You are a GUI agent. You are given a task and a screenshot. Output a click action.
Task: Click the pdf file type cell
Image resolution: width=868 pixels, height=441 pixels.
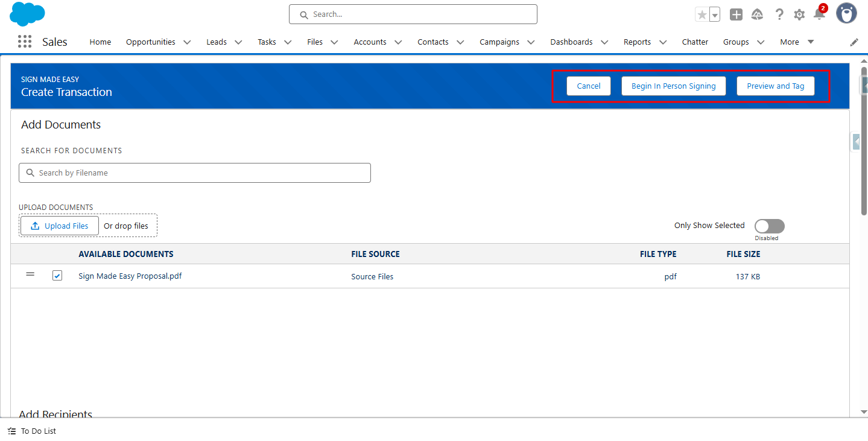[670, 276]
